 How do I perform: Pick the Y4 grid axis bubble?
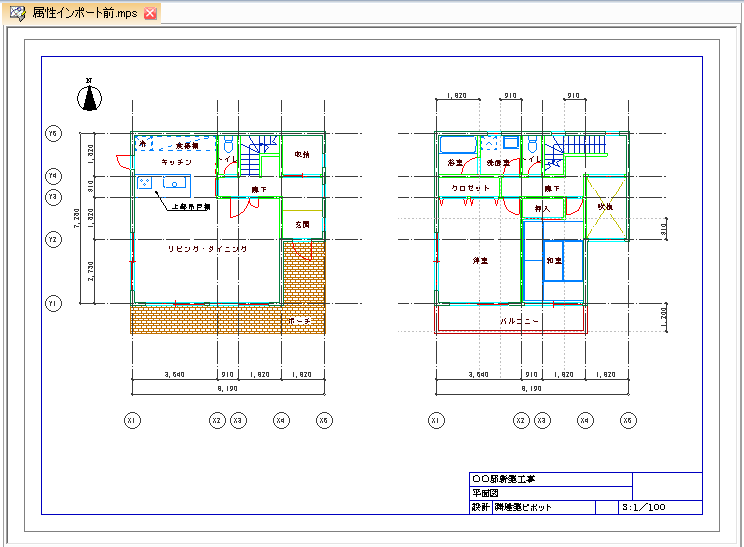pyautogui.click(x=53, y=176)
